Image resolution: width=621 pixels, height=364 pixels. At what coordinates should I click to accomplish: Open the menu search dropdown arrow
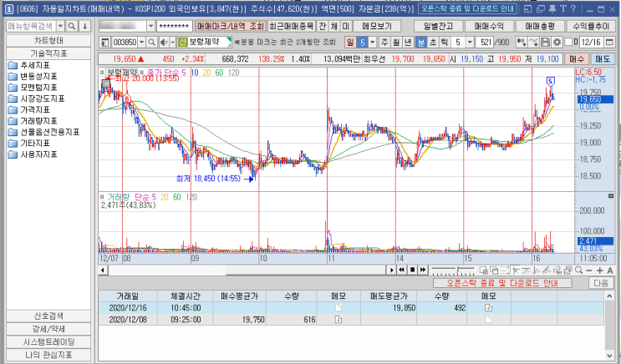click(x=60, y=26)
